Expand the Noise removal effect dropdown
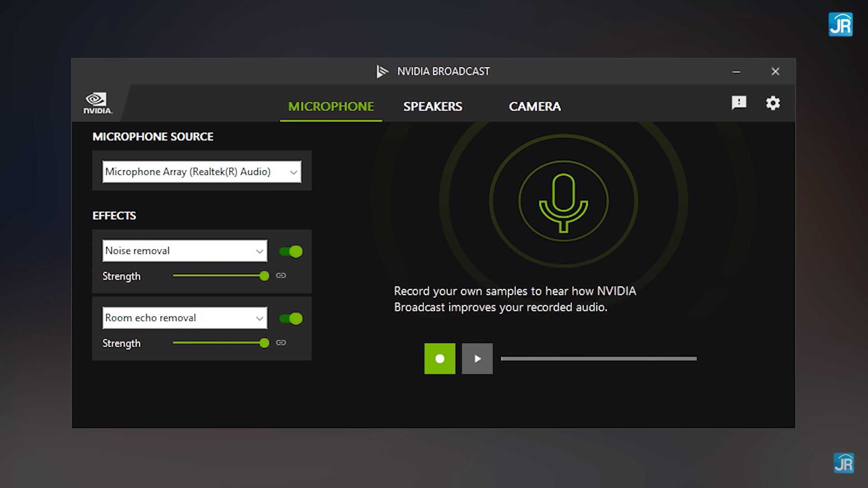 184,251
